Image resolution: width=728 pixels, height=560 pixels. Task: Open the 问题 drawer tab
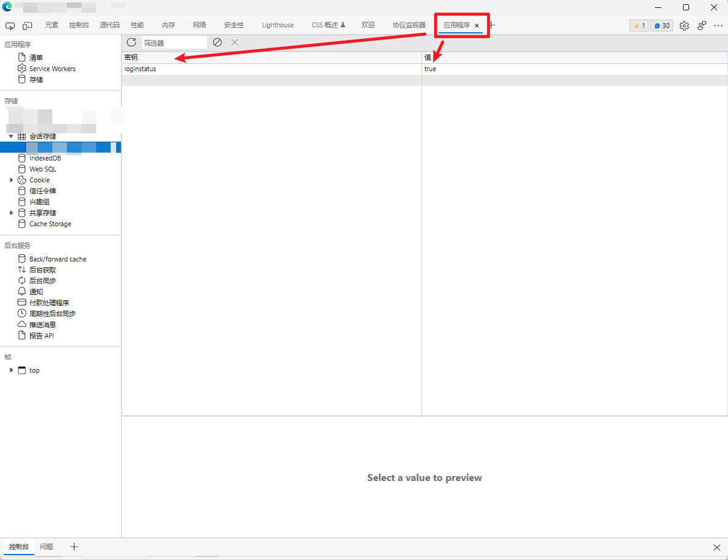tap(46, 547)
